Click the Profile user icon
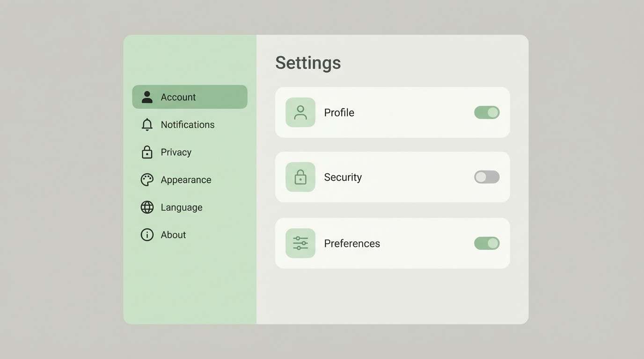Viewport: 644px width, 359px height. click(300, 112)
